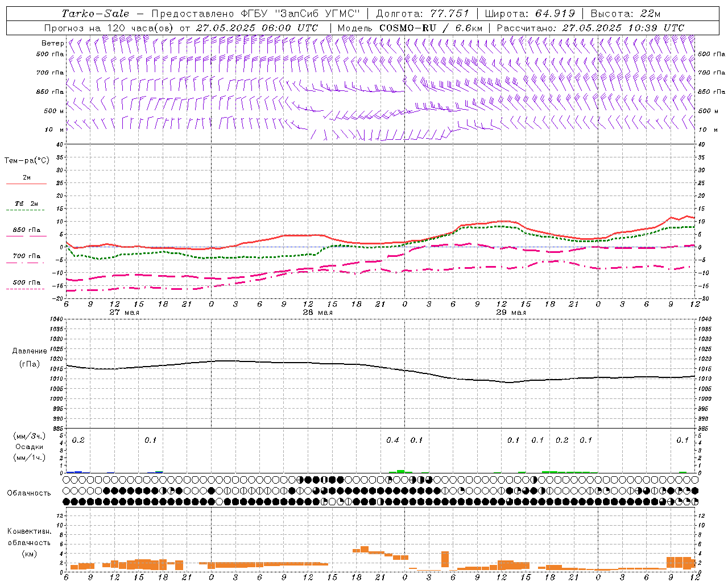Viewport: 728px width, 582px height.
Task: Click the 'Высота: 22м' elevation text
Action: (x=626, y=14)
